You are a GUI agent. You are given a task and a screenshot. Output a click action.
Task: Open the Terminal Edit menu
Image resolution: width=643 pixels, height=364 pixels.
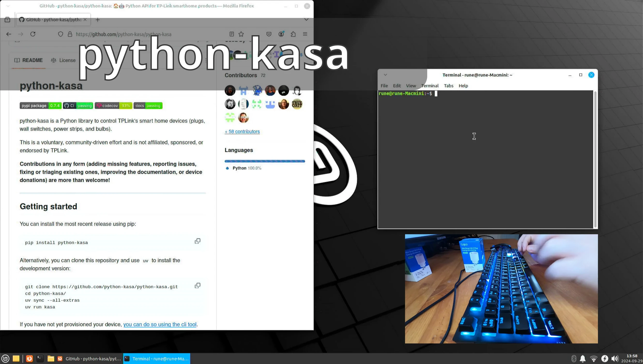click(x=397, y=86)
